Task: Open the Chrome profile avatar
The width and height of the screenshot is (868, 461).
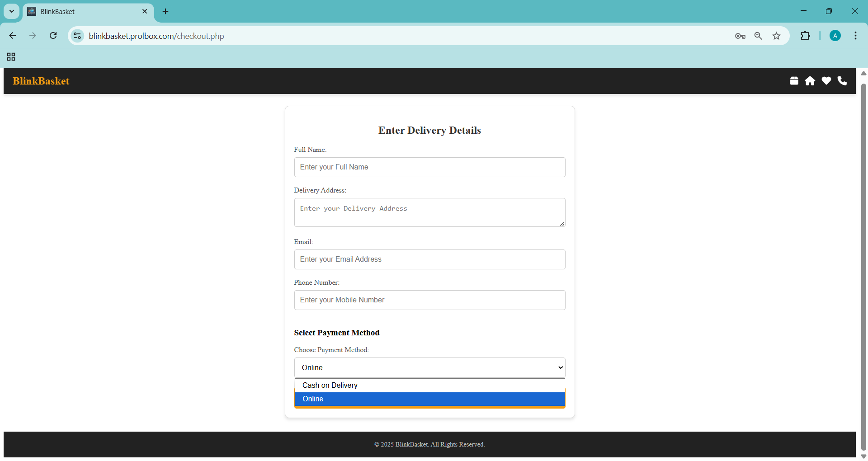Action: [835, 36]
